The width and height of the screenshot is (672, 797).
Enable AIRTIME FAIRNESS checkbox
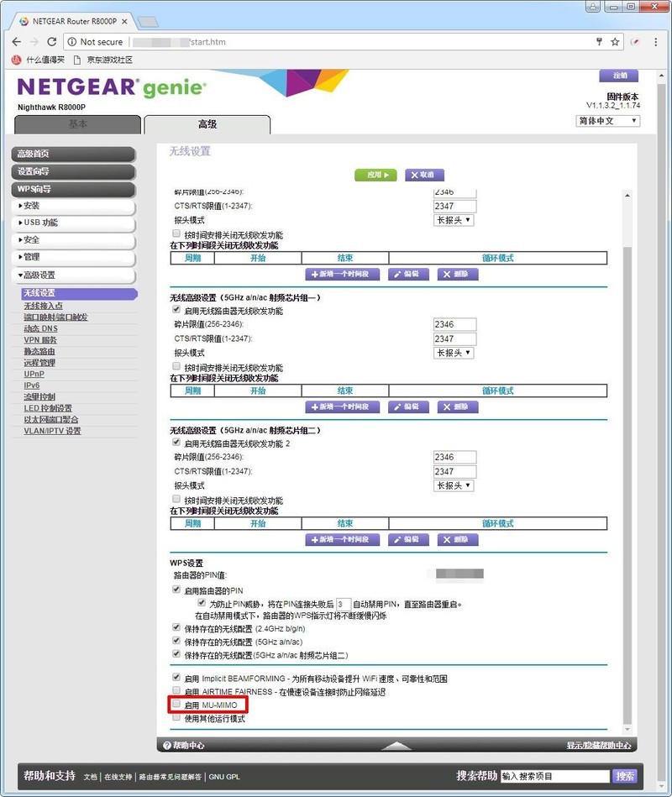(176, 690)
